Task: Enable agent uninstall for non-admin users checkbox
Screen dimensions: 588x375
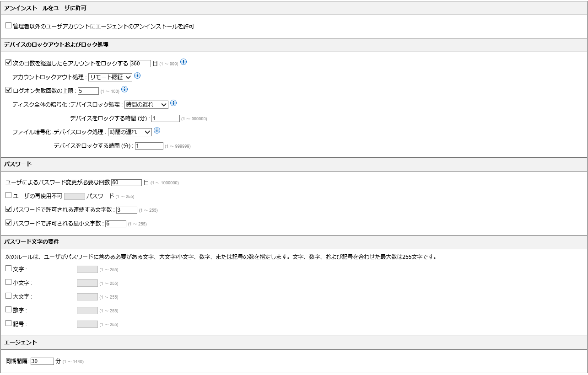Action: click(8, 26)
